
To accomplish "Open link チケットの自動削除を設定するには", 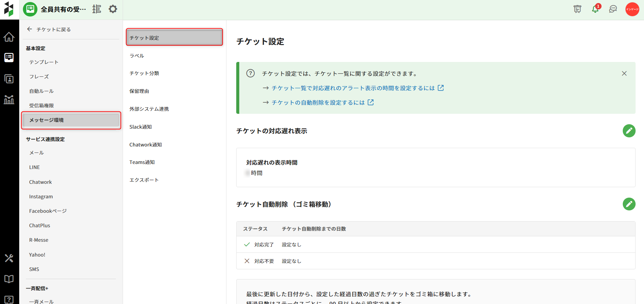I will 318,102.
